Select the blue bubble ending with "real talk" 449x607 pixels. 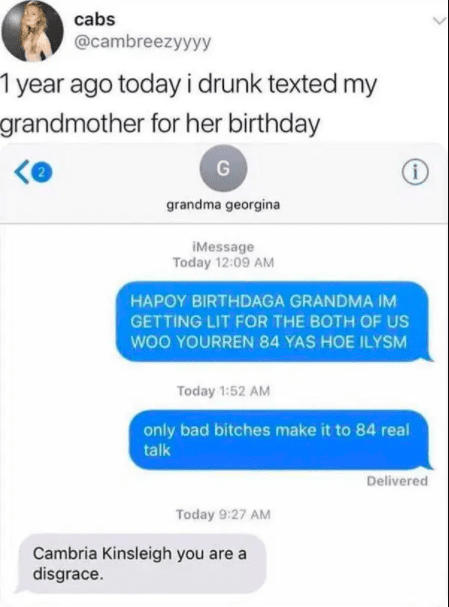pos(281,440)
